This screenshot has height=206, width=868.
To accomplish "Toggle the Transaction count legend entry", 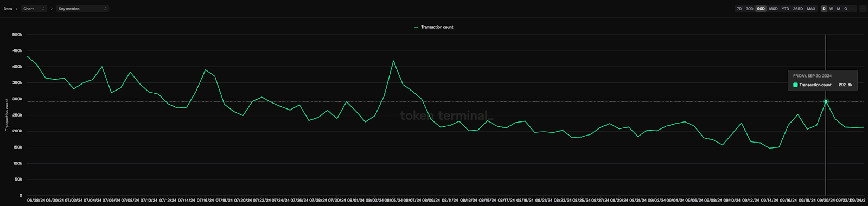I will (x=433, y=27).
